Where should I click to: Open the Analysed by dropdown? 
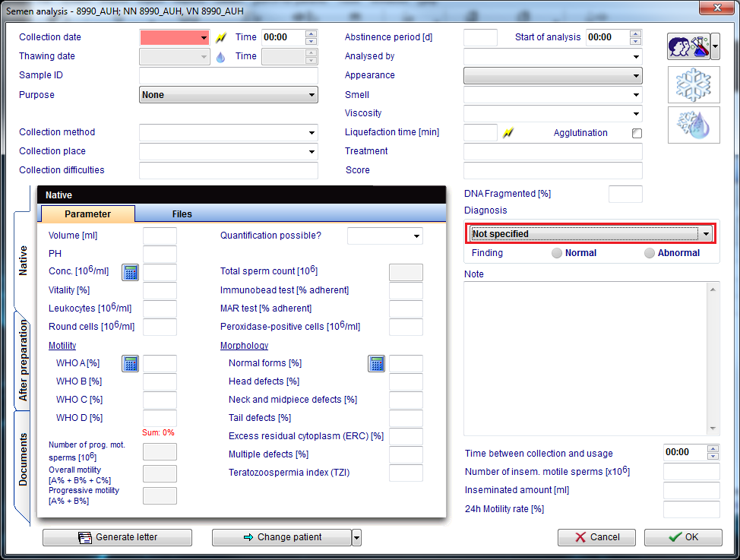pos(636,57)
